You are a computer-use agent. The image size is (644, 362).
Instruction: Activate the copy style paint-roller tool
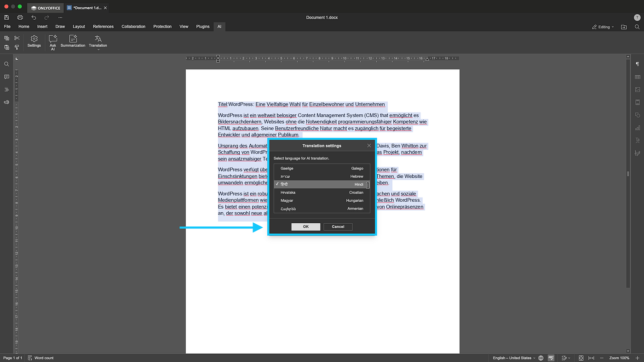click(17, 47)
